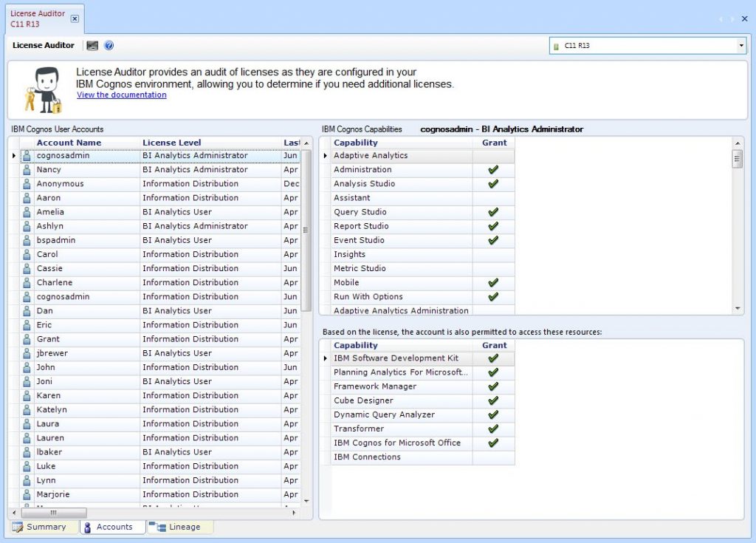Click the account icon beside Ashlyn
Screen dimensions: 756x543
point(27,226)
